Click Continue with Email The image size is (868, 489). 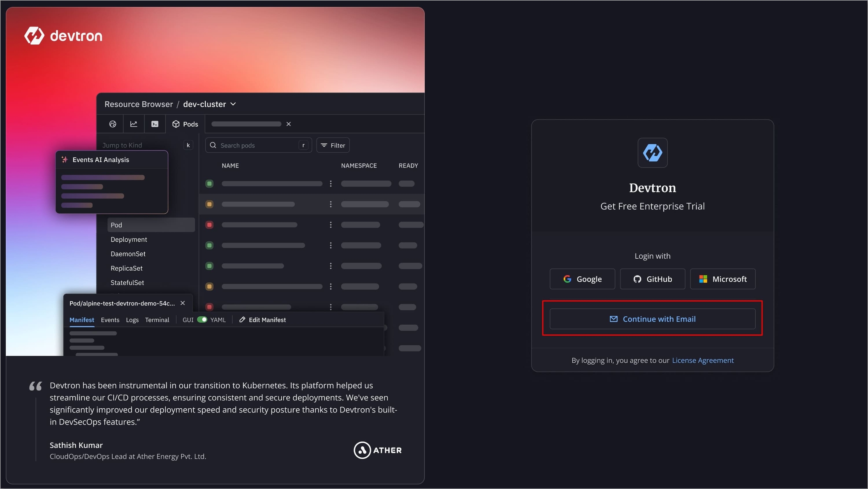pyautogui.click(x=653, y=319)
